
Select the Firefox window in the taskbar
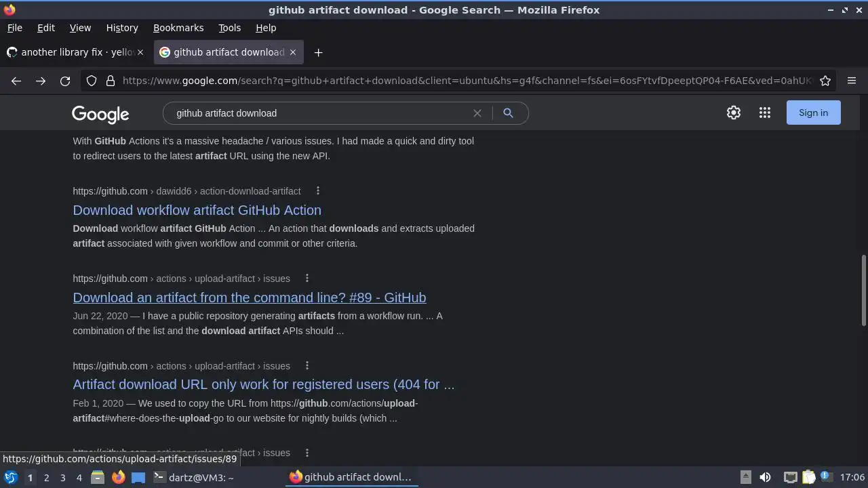coord(352,477)
